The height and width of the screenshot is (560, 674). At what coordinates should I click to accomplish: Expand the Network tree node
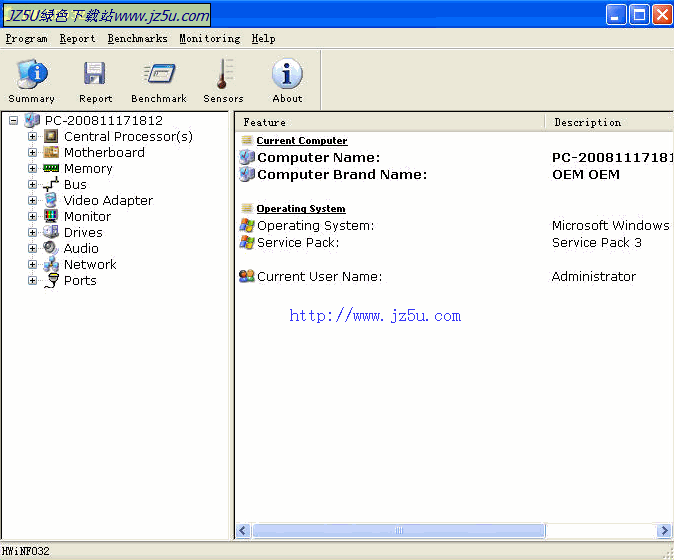(x=32, y=264)
